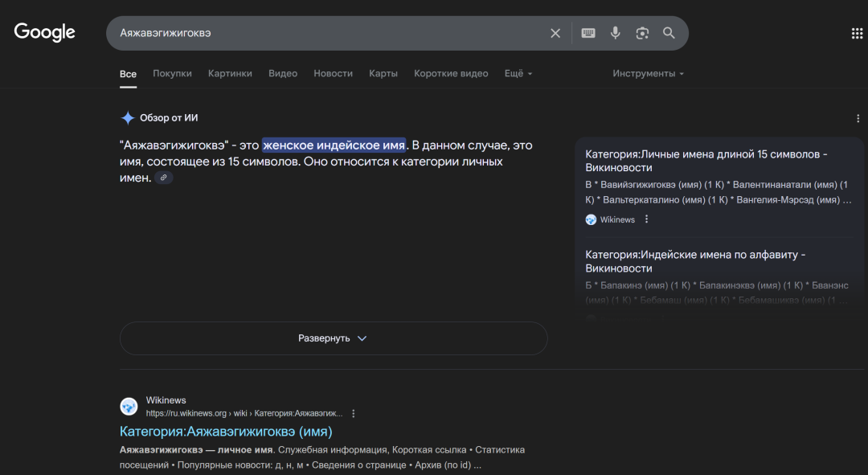Viewport: 868px width, 475px height.
Task: Clear the search query with the X
Action: pos(555,33)
